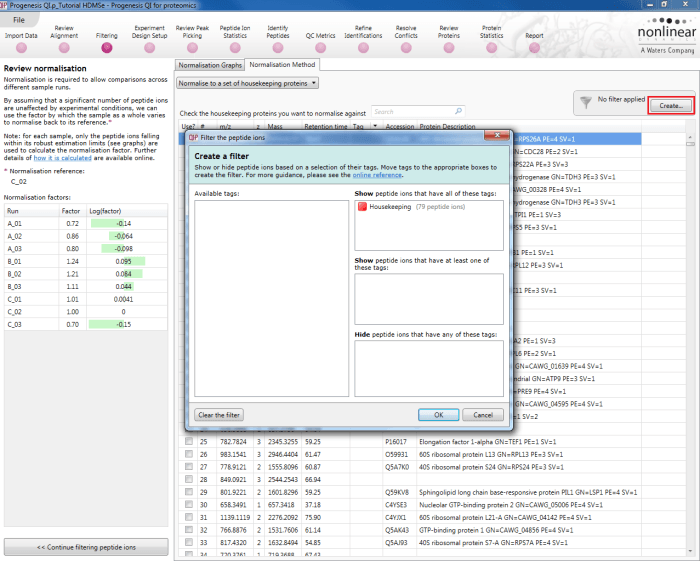Click the at least one tags box
This screenshot has height=561, width=700.
click(429, 299)
